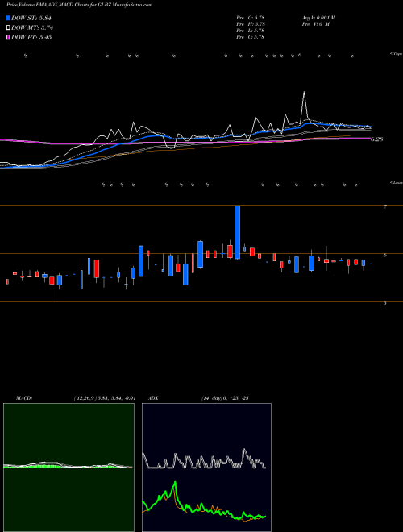Select the 'DOW ST: 5.84' legend label
This screenshot has height=532, width=403.
click(x=31, y=18)
